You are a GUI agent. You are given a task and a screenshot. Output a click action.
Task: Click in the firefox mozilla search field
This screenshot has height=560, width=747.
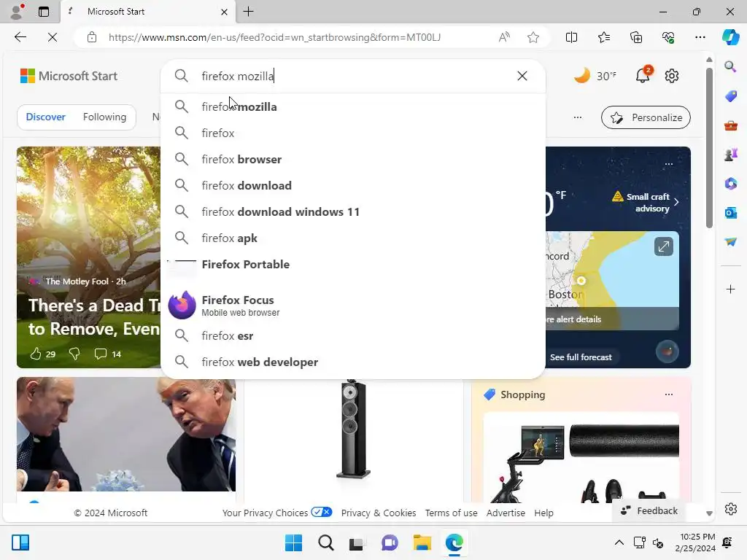tap(352, 76)
